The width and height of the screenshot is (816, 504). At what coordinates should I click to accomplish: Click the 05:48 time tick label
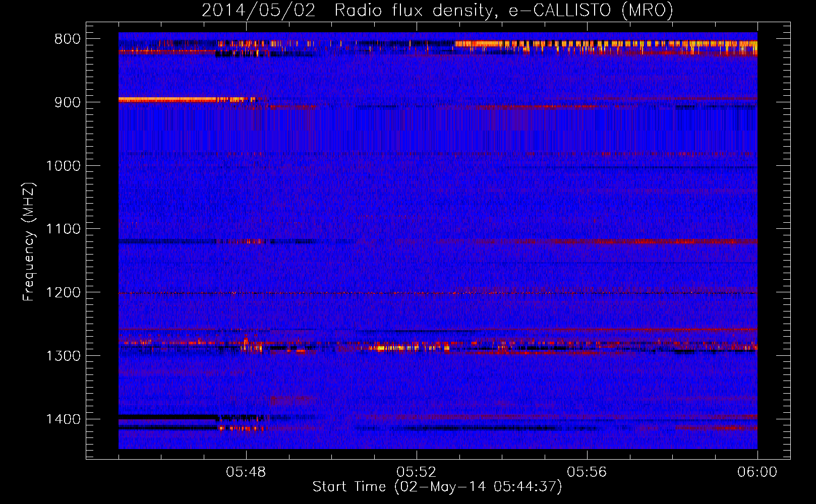[x=246, y=472]
